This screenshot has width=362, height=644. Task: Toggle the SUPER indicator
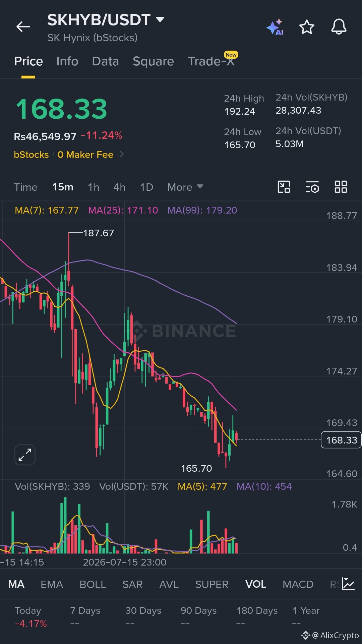pyautogui.click(x=212, y=584)
